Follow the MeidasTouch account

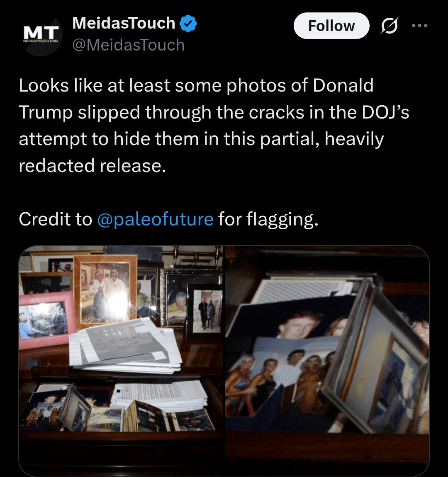(331, 26)
